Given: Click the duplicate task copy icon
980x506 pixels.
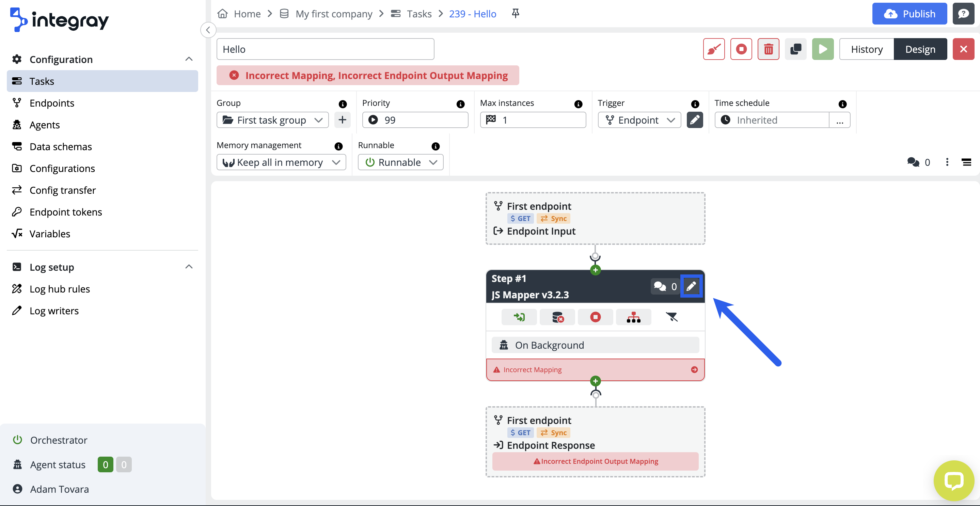Looking at the screenshot, I should tap(795, 49).
